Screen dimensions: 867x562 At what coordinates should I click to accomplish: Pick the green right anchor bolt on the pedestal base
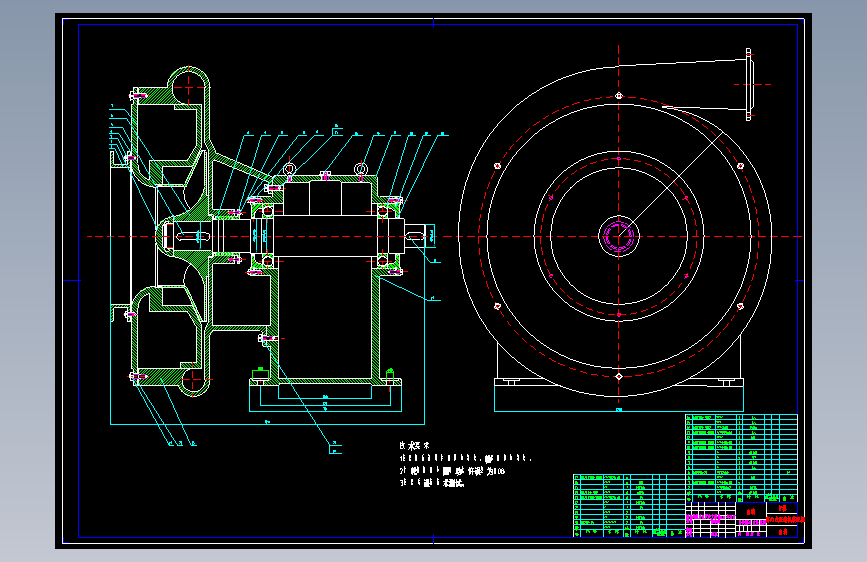[x=390, y=375]
